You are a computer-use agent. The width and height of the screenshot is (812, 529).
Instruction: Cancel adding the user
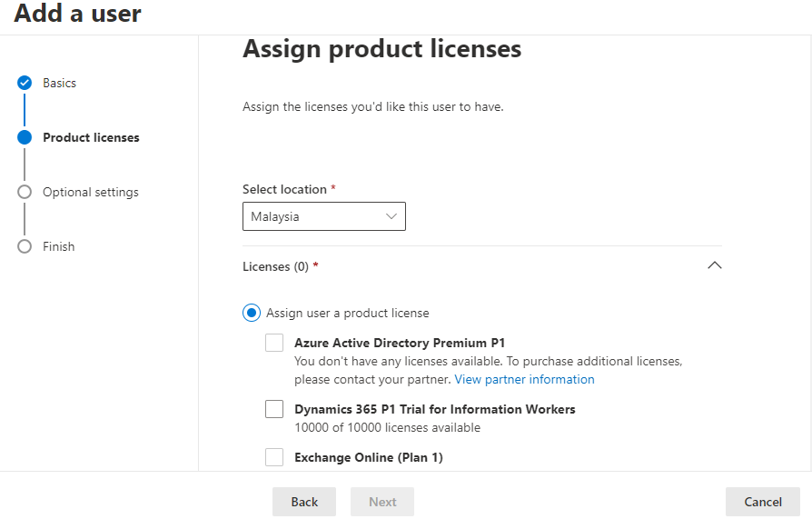tap(763, 502)
